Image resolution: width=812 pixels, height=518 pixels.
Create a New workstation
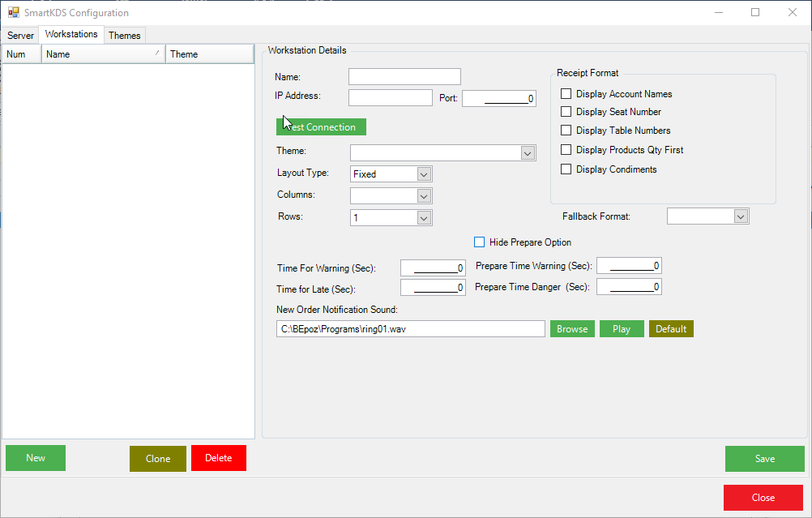[x=36, y=458]
